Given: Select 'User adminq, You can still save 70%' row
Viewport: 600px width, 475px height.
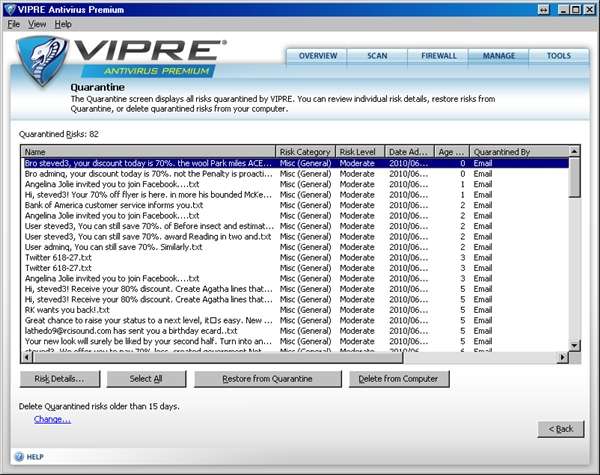Looking at the screenshot, I should (295, 247).
